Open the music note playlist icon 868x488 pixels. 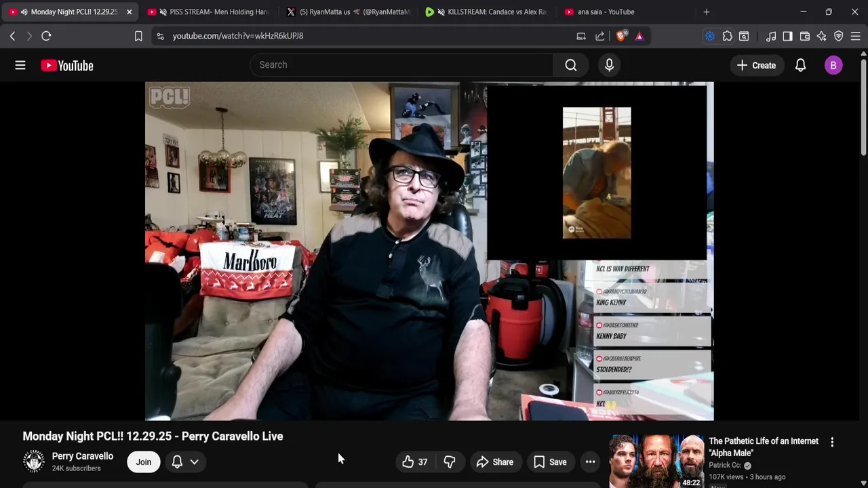click(771, 36)
